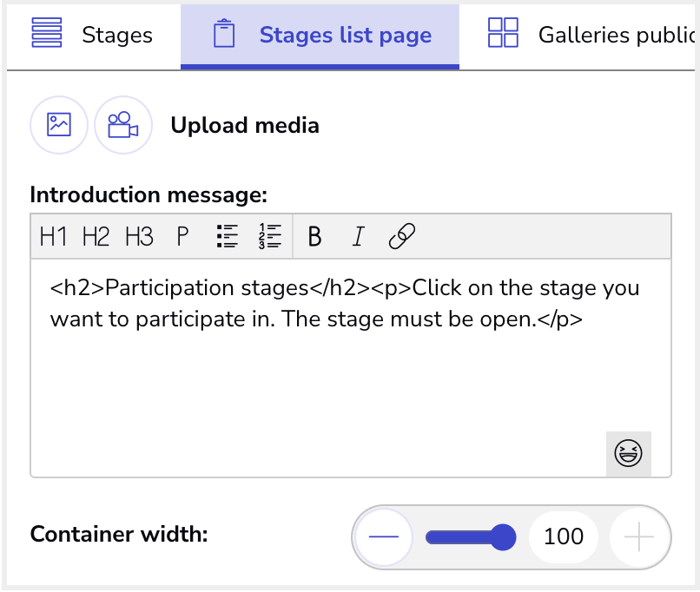
Task: Insert a numbered list
Action: 270,236
